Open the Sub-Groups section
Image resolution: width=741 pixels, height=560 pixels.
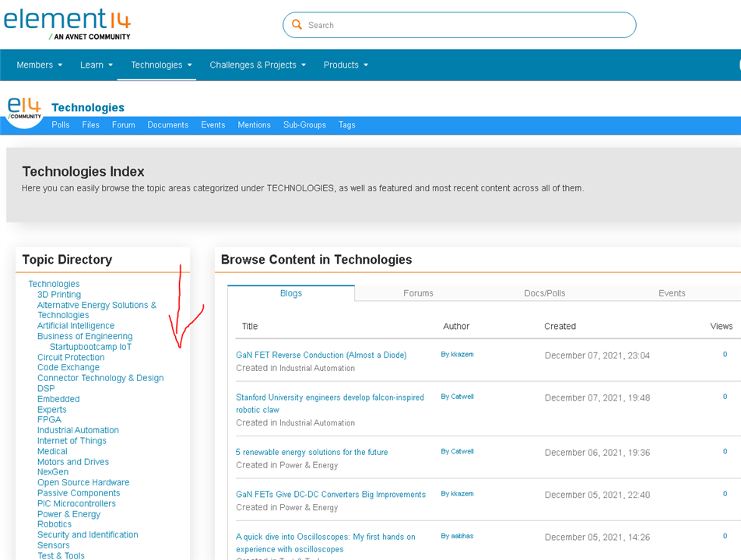[x=305, y=124]
